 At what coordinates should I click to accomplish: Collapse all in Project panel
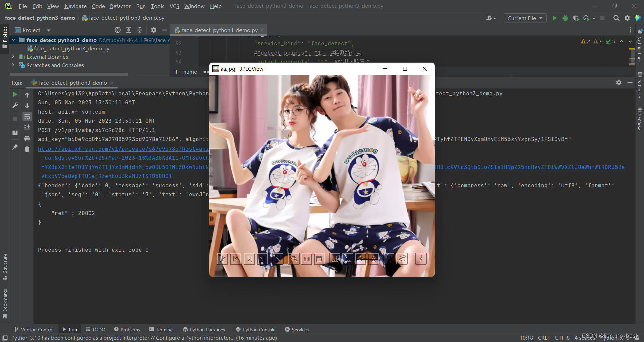[x=140, y=30]
